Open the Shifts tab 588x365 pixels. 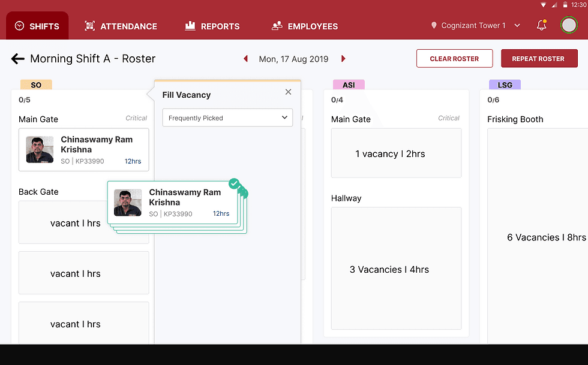coord(37,26)
